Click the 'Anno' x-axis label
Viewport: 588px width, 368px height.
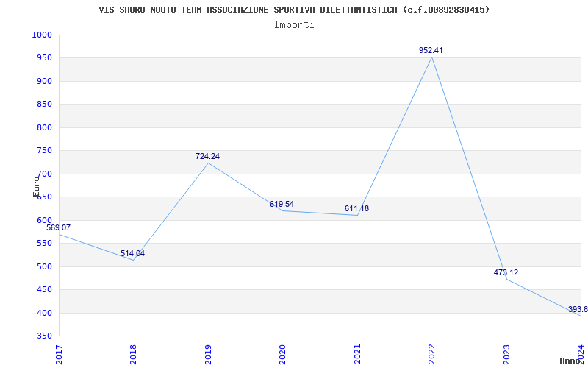570,361
